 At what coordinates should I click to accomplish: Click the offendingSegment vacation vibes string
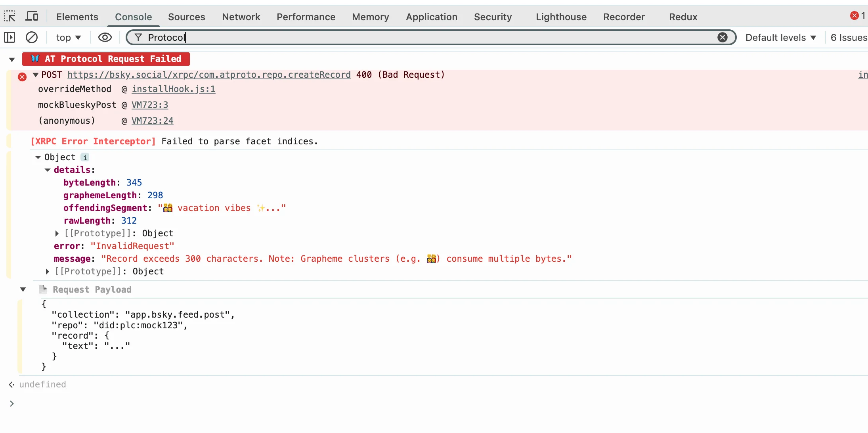(222, 208)
